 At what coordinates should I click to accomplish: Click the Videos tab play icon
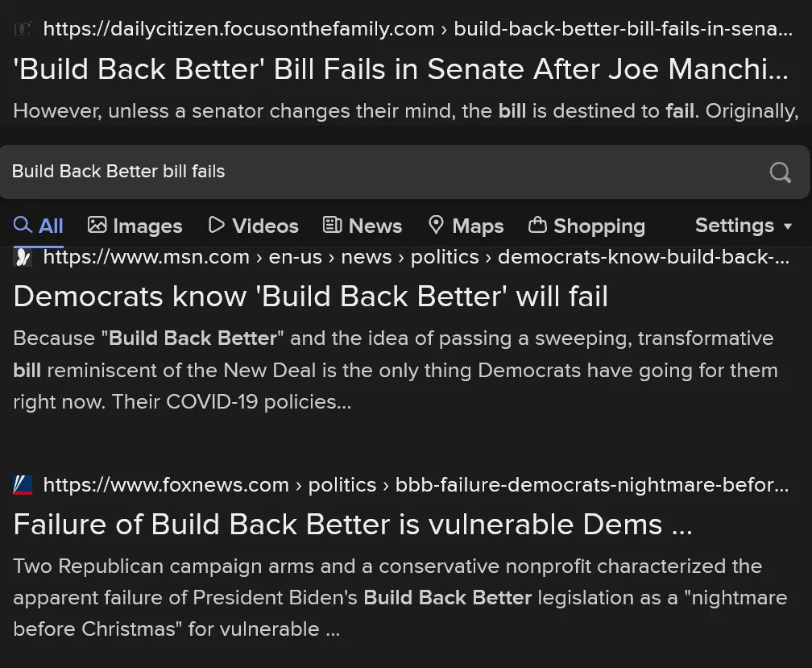point(216,226)
